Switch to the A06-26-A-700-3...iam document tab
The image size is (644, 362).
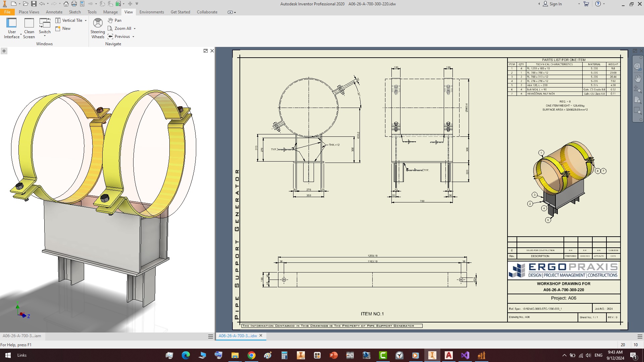[x=22, y=336]
